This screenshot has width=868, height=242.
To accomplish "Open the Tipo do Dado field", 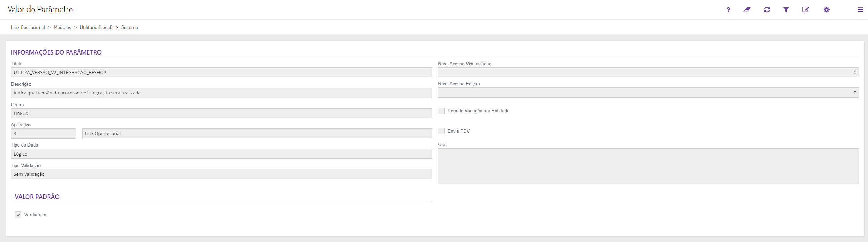I will pos(221,154).
